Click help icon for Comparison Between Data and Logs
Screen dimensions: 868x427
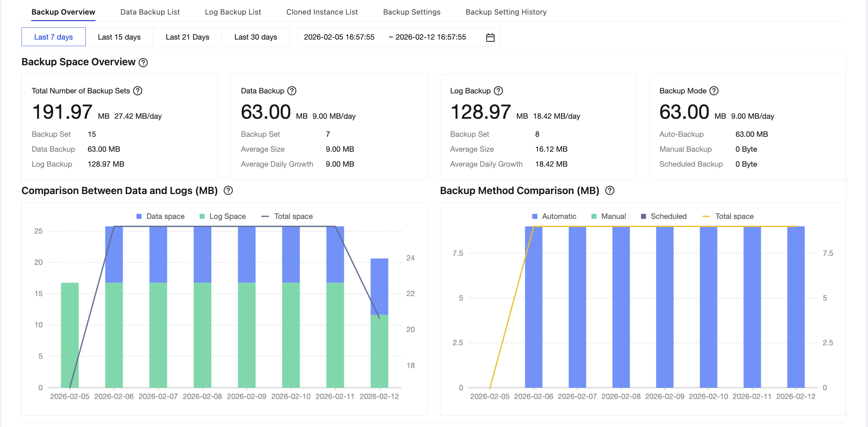(x=228, y=191)
